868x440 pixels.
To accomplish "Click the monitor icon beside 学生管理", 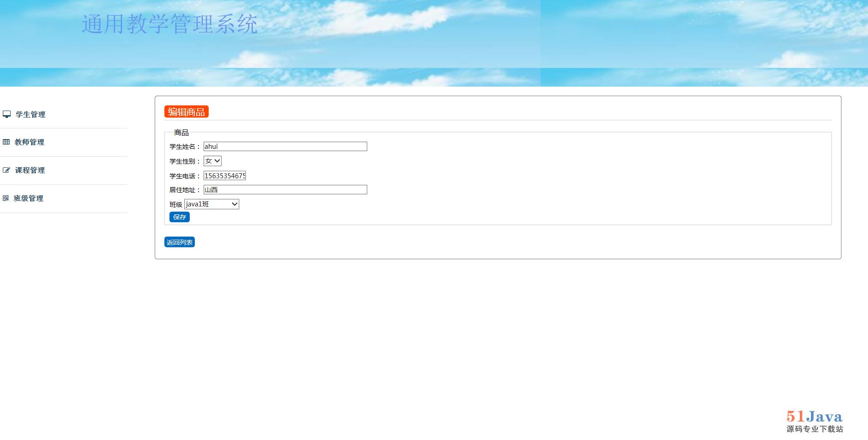I will tap(6, 114).
